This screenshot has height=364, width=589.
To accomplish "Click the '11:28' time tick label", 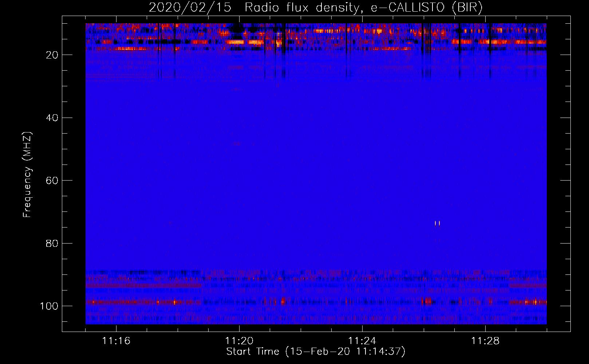I will pyautogui.click(x=485, y=341).
